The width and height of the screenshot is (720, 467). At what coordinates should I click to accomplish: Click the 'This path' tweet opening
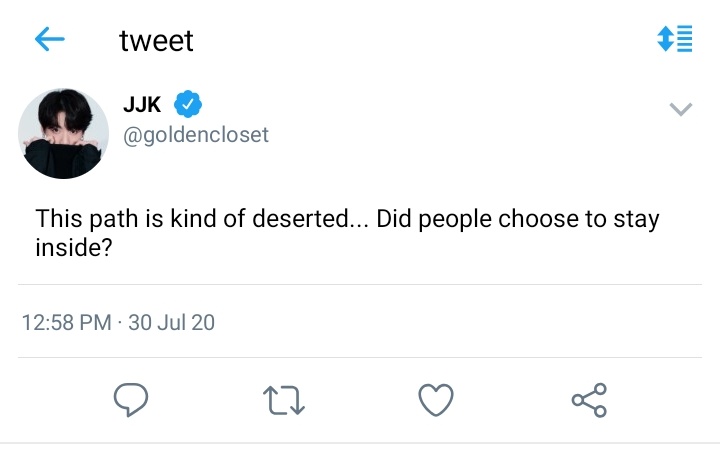(86, 219)
